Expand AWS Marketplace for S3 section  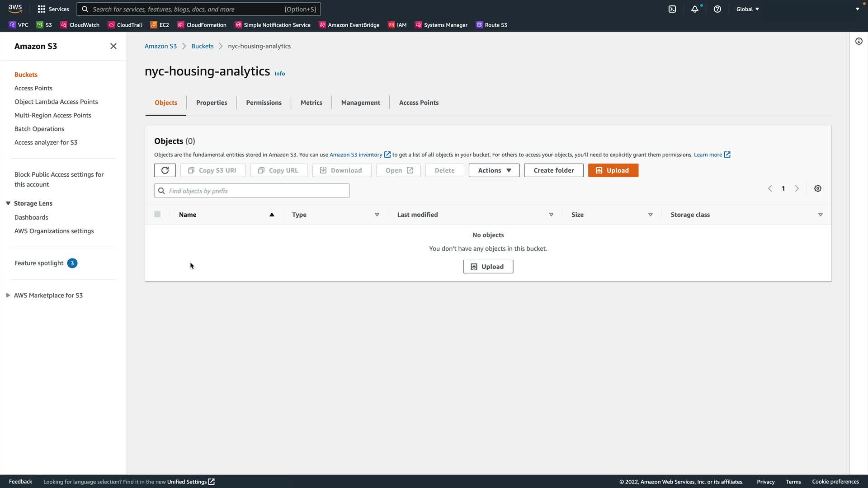8,295
